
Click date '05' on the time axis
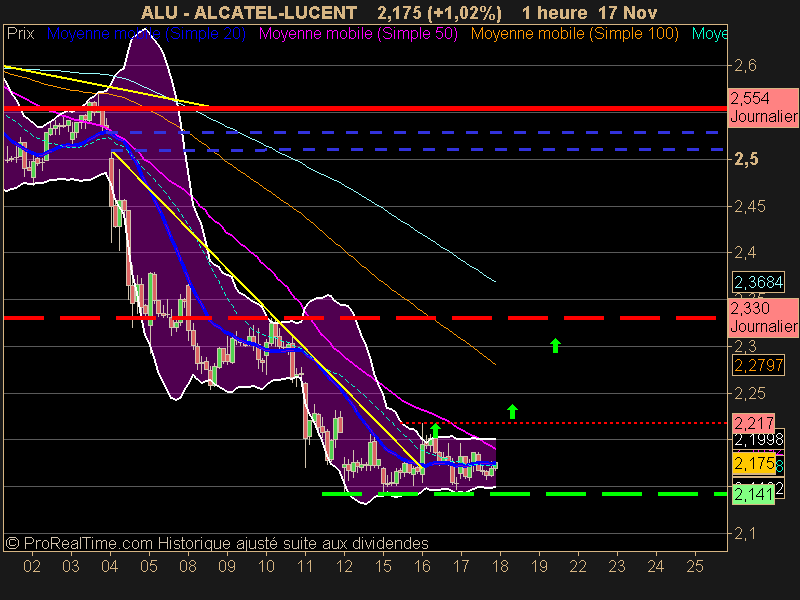tap(148, 566)
